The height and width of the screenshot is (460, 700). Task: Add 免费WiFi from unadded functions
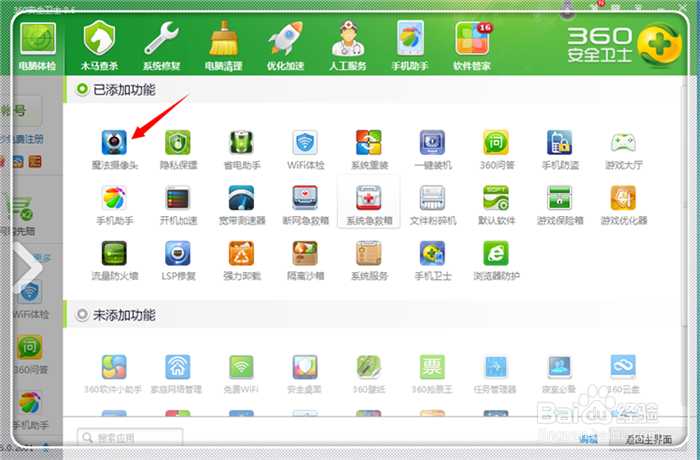point(241,374)
